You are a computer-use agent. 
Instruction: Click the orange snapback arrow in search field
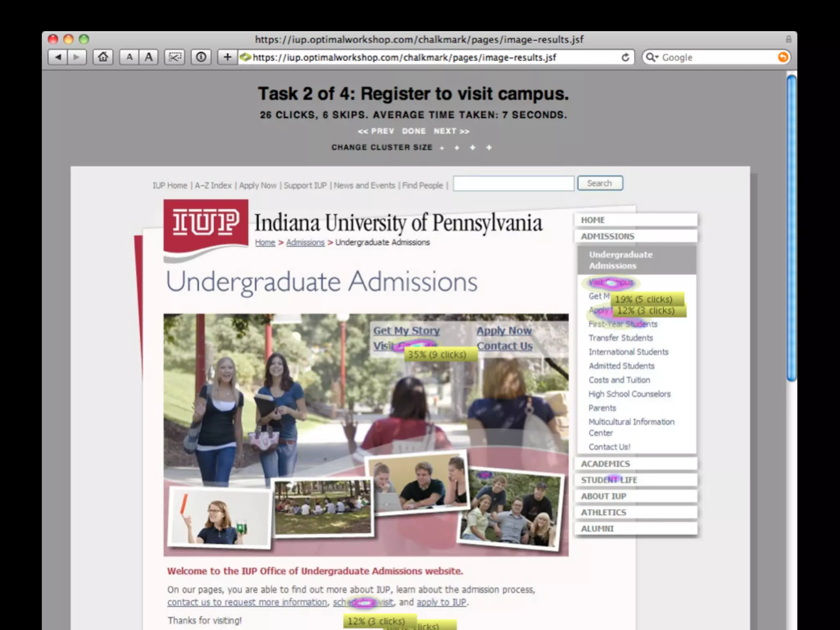coord(783,57)
